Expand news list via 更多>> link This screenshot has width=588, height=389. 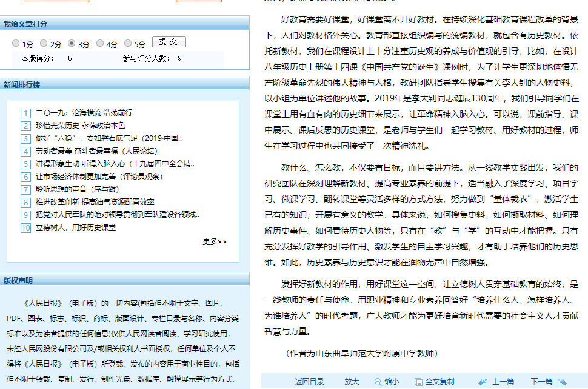[215, 242]
